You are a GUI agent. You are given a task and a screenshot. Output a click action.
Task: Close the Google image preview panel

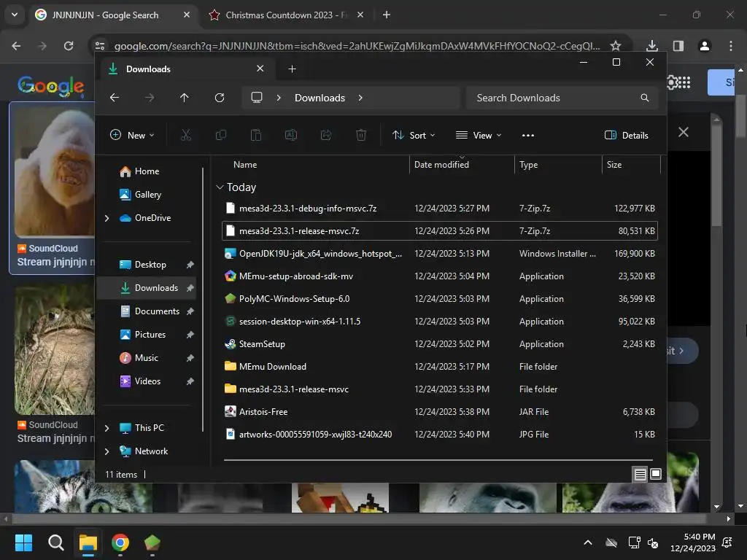click(x=683, y=133)
